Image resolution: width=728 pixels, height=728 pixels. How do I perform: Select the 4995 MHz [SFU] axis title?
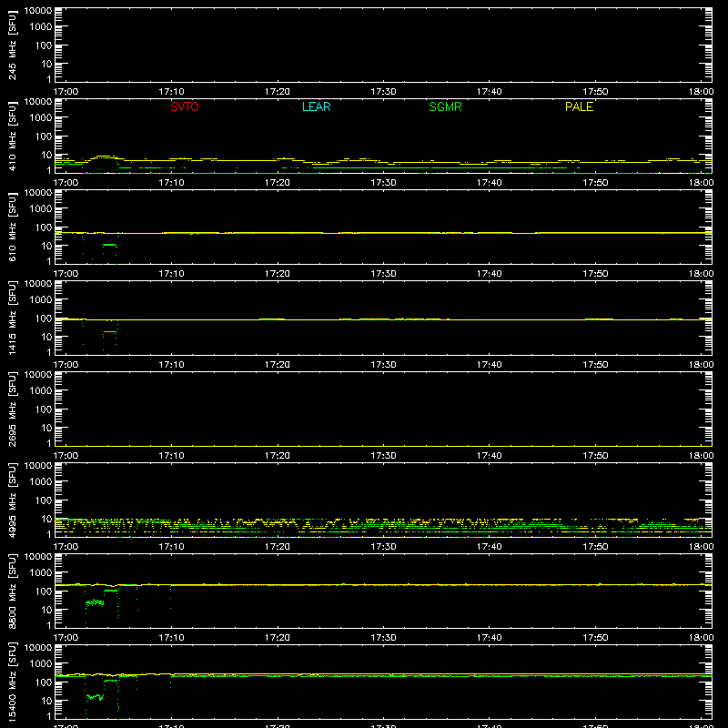point(12,500)
